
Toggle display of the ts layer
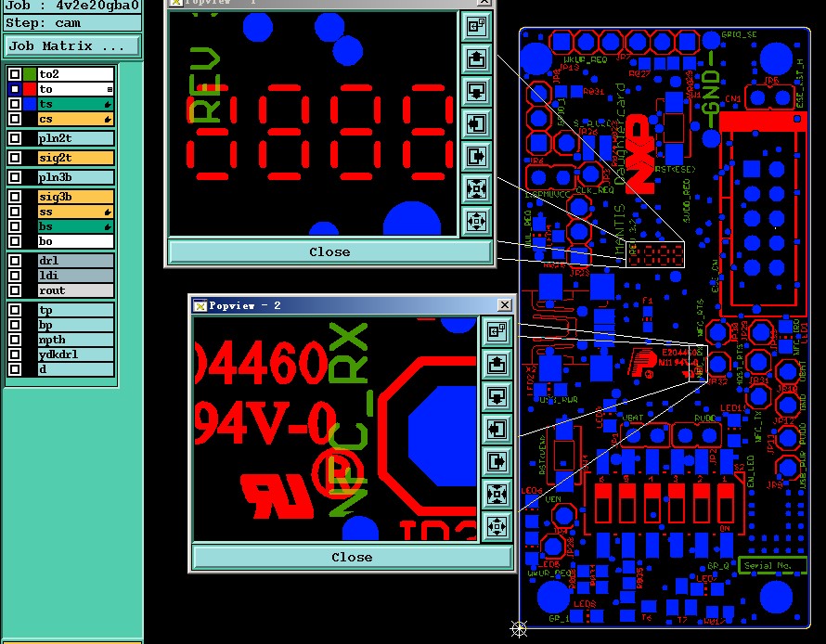pyautogui.click(x=15, y=104)
